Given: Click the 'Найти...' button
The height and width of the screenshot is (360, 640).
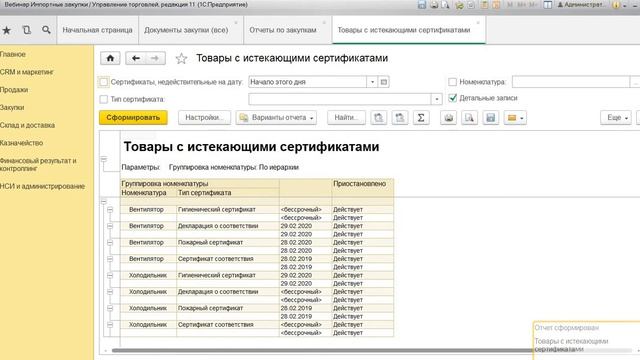Looking at the screenshot, I should coord(347,118).
